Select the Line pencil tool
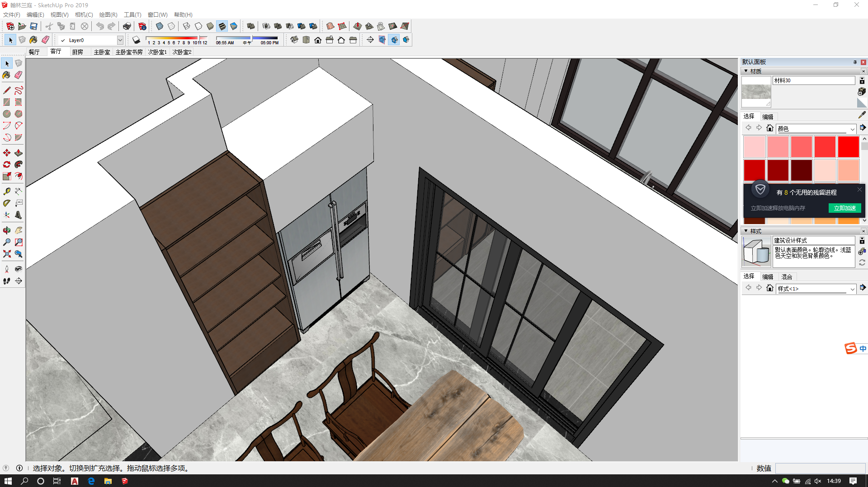 click(x=7, y=90)
